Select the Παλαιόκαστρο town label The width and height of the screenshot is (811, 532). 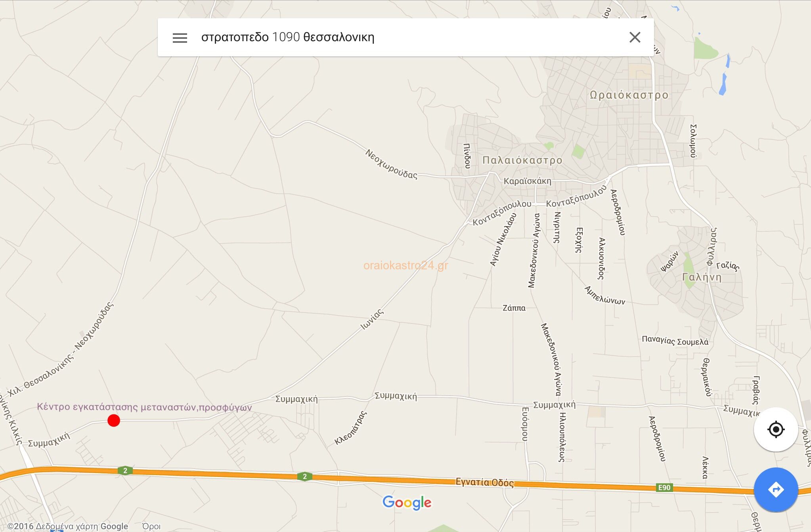(522, 160)
